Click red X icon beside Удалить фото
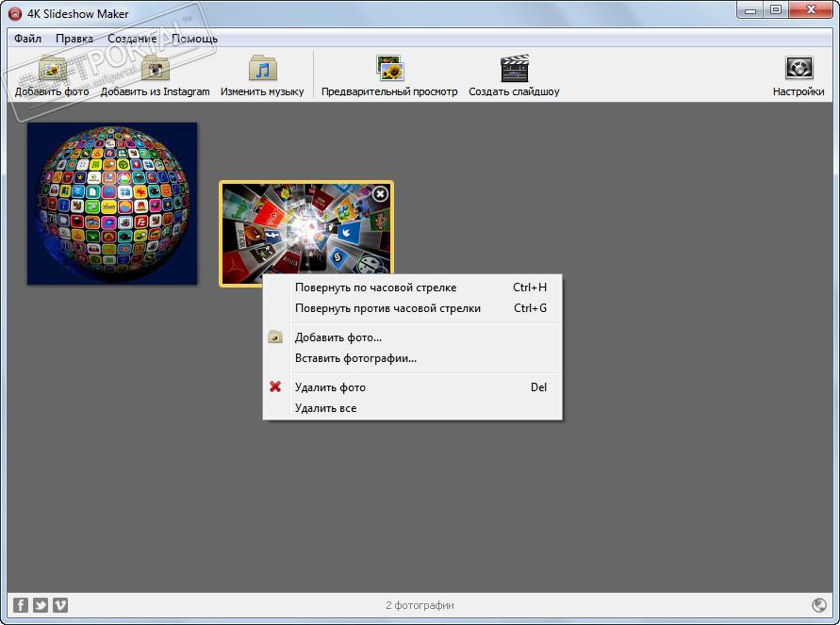The height and width of the screenshot is (625, 840). click(275, 387)
